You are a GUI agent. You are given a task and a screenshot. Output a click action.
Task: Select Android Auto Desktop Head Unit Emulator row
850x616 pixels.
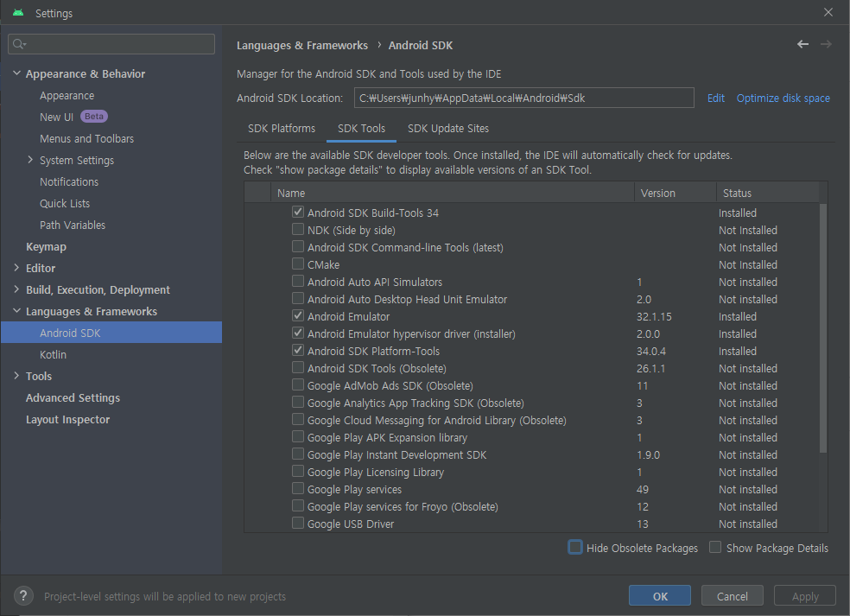coord(532,299)
